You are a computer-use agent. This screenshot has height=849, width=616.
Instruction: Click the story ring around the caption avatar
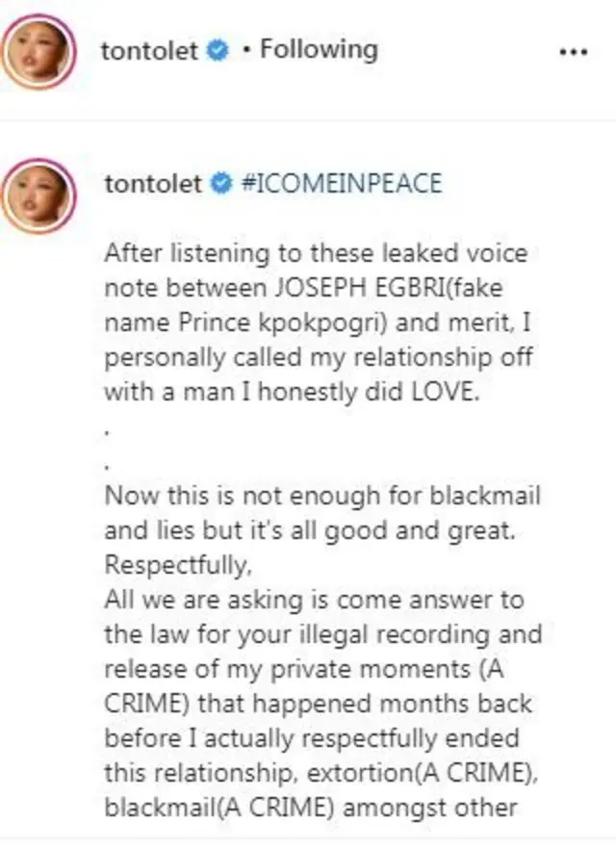[40, 161]
